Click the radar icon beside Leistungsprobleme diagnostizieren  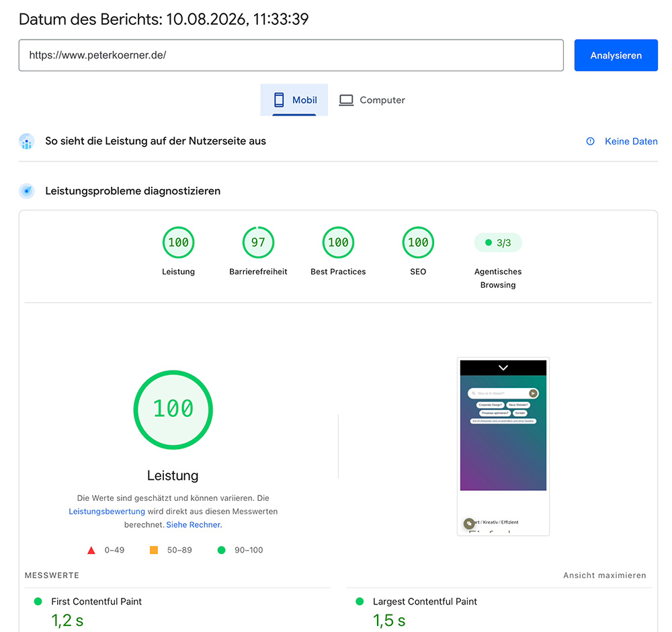(27, 191)
